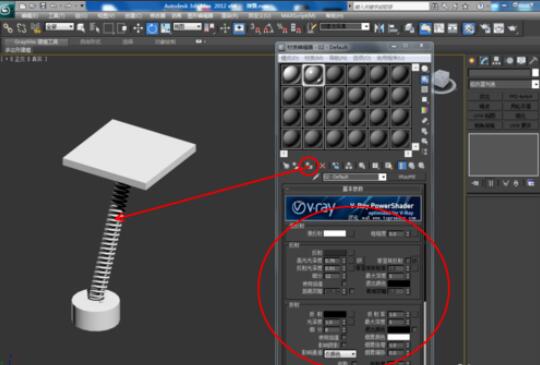Open the Render Setup icon
540x365 pixels.
coord(485,28)
